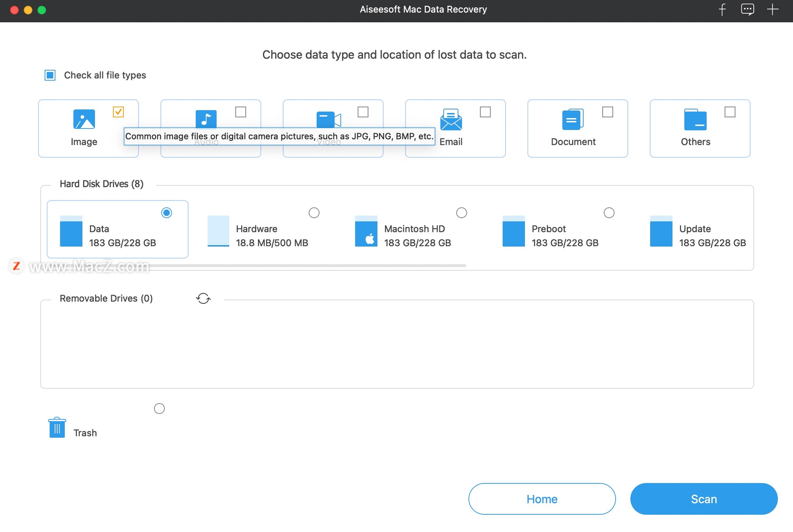Click the Hardware drive icon

(218, 231)
